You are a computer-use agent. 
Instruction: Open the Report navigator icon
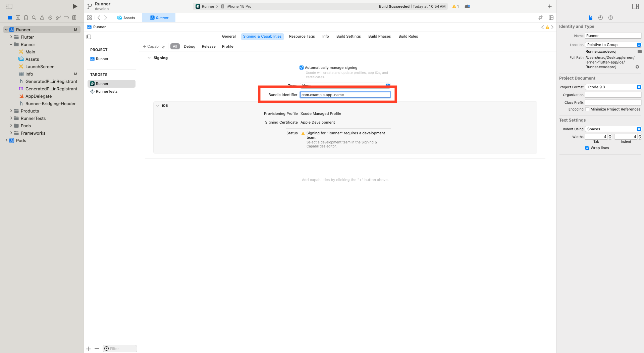point(74,18)
